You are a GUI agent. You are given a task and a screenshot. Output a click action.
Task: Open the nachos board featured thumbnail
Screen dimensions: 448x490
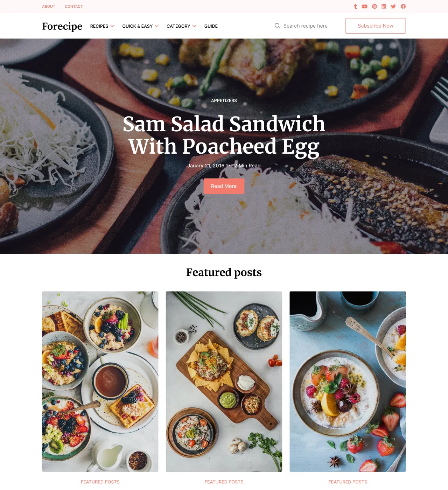point(224,381)
